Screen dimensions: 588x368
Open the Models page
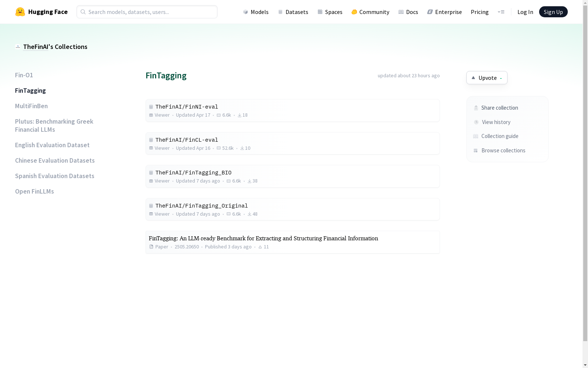click(256, 12)
